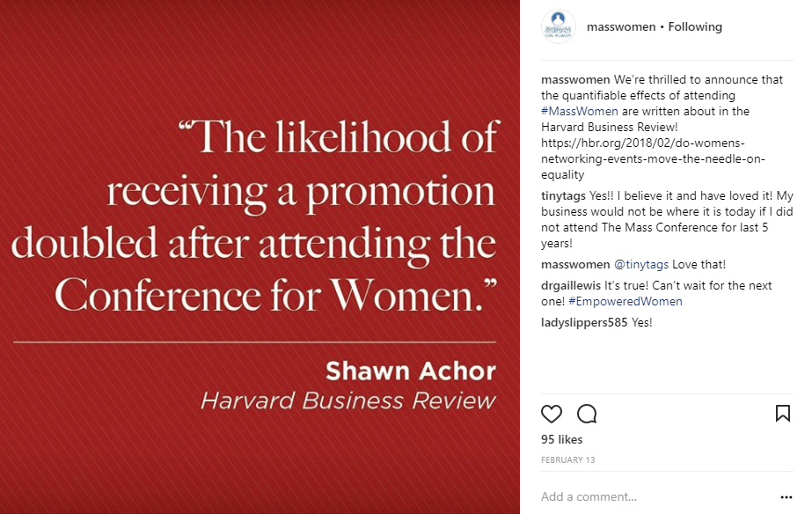The width and height of the screenshot is (812, 514).
Task: Visit ladyslippers585 commenter profile
Action: pos(584,322)
